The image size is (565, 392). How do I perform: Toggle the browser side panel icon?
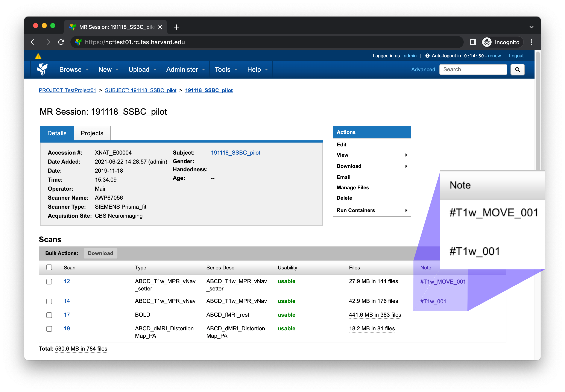coord(473,42)
